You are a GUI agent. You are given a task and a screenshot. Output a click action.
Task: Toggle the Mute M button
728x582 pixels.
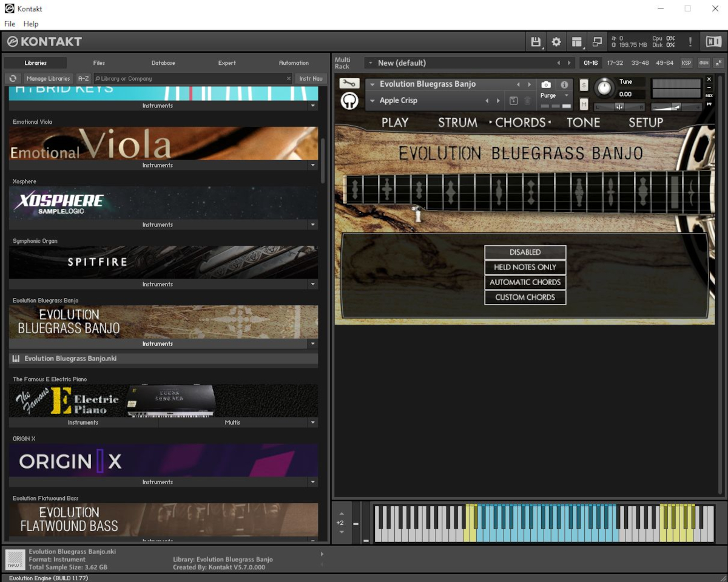[x=584, y=104]
